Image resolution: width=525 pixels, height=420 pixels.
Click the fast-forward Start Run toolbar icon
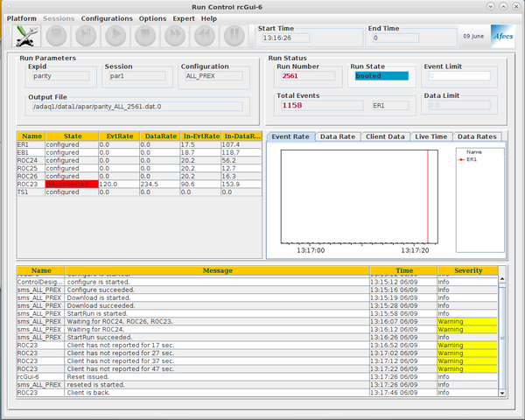click(x=175, y=35)
